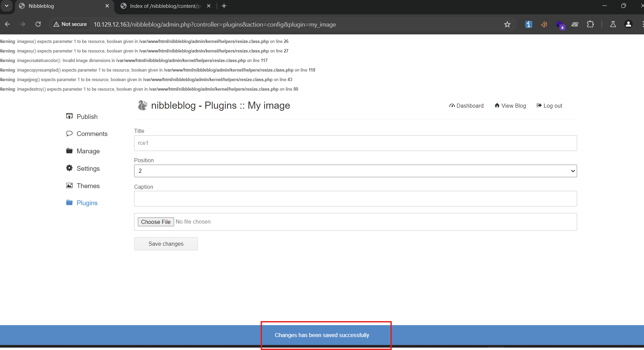Expand the Position dropdown
The height and width of the screenshot is (350, 644).
355,171
